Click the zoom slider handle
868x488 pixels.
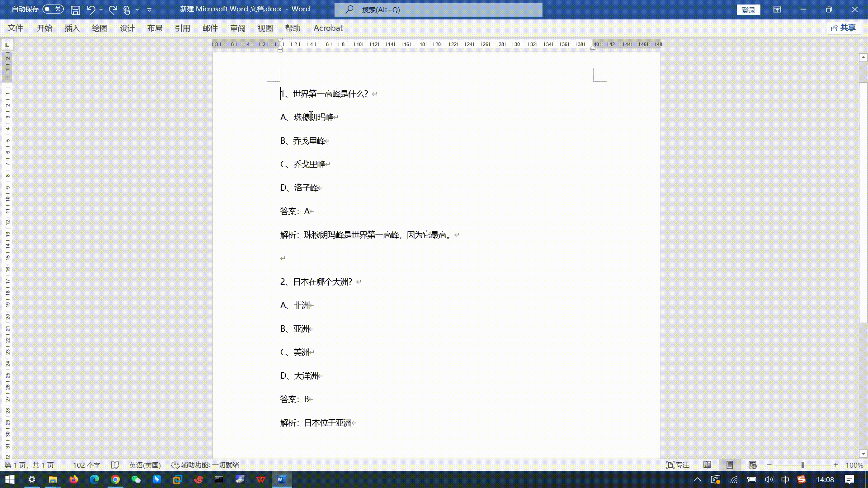pos(803,465)
